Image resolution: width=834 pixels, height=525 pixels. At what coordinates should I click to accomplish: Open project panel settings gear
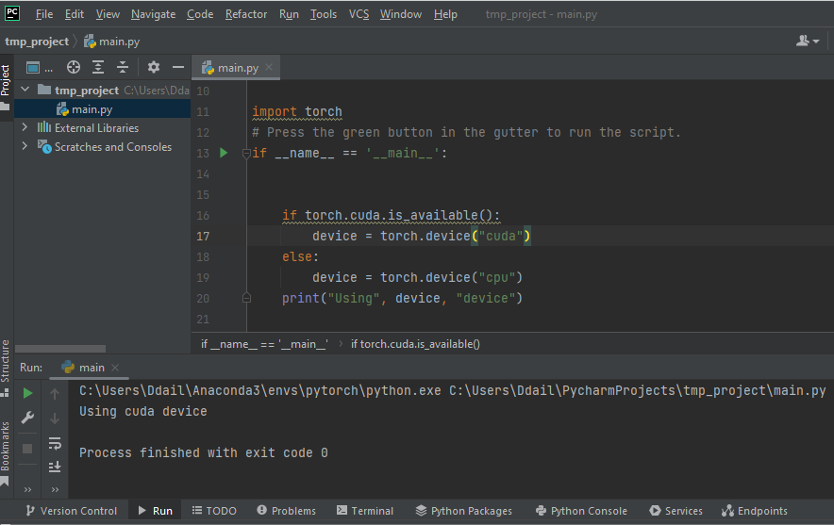[154, 67]
